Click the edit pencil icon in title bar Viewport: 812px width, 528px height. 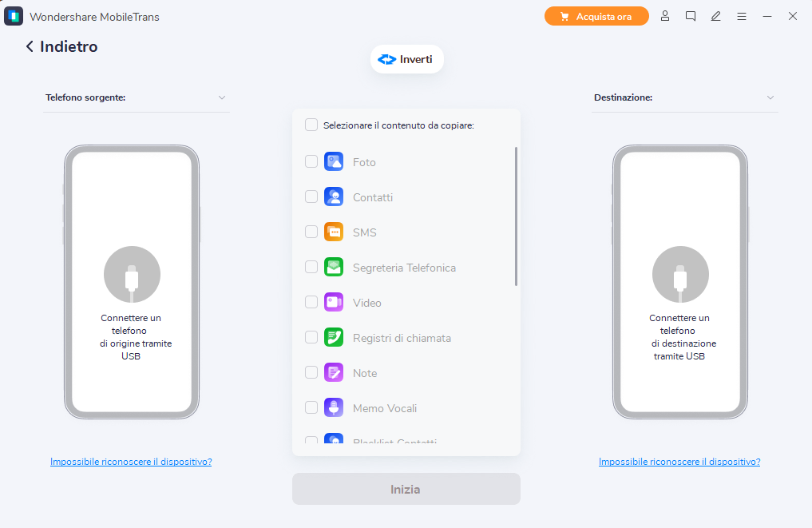click(716, 16)
